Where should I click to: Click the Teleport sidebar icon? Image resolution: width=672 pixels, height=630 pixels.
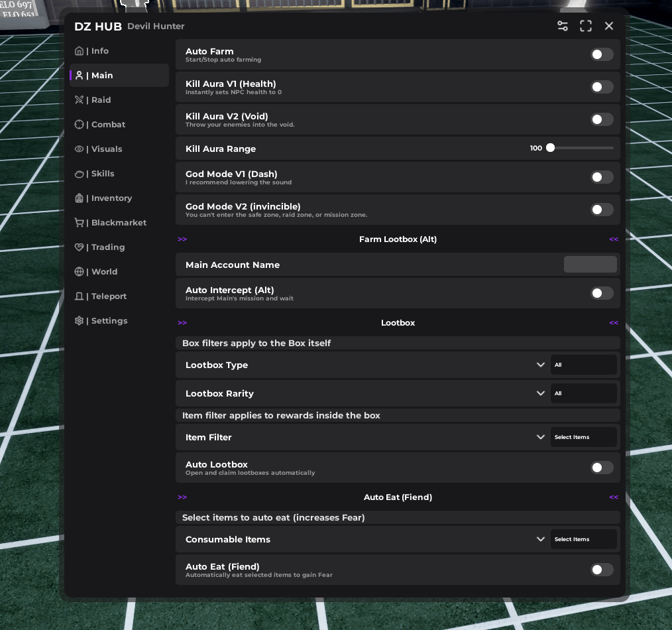[79, 296]
